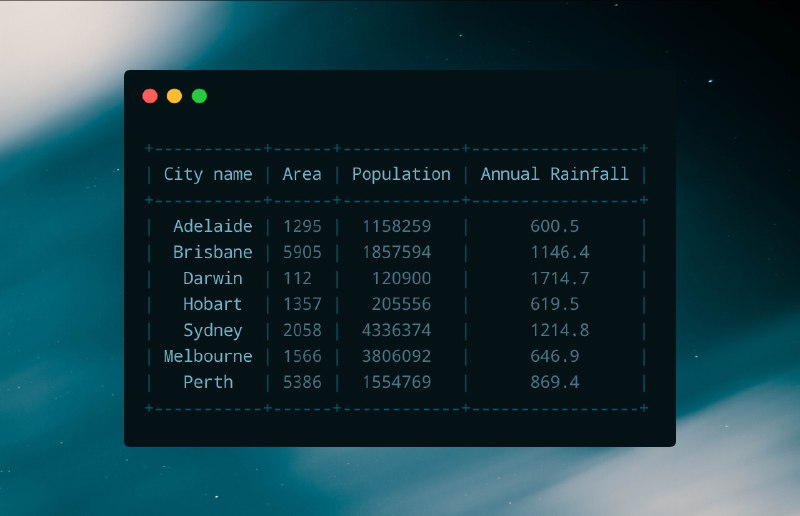The height and width of the screenshot is (516, 800).
Task: Click the red close window button
Action: (x=150, y=96)
